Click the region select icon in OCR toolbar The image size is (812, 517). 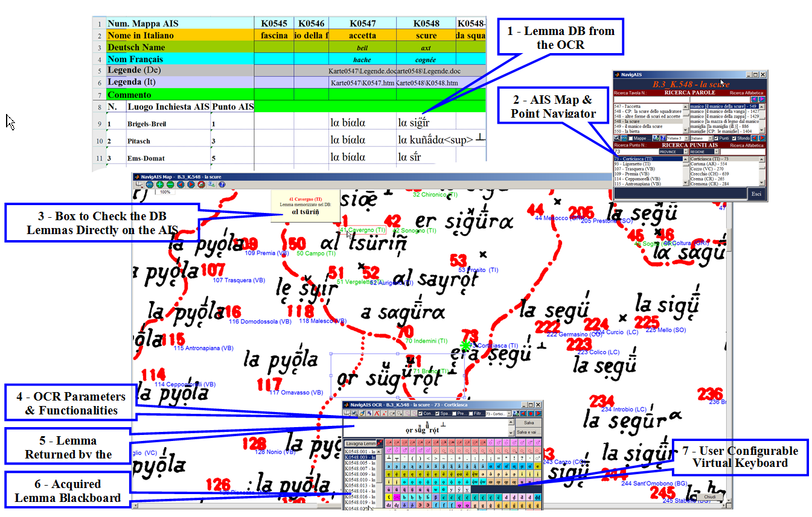[x=347, y=413]
